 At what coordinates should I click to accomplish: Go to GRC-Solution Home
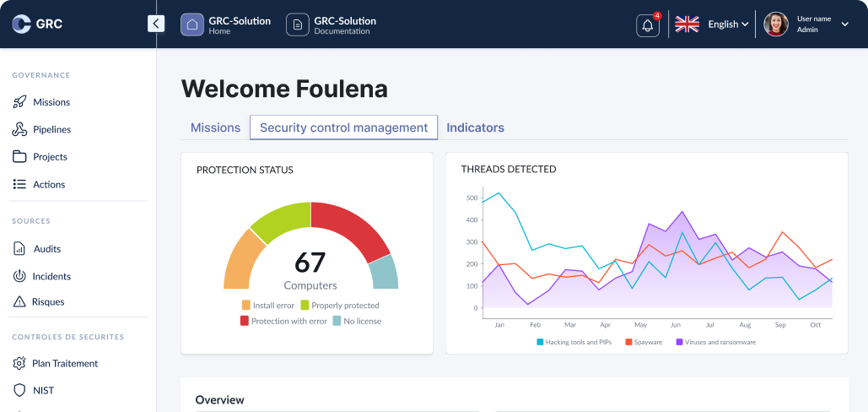click(x=226, y=25)
